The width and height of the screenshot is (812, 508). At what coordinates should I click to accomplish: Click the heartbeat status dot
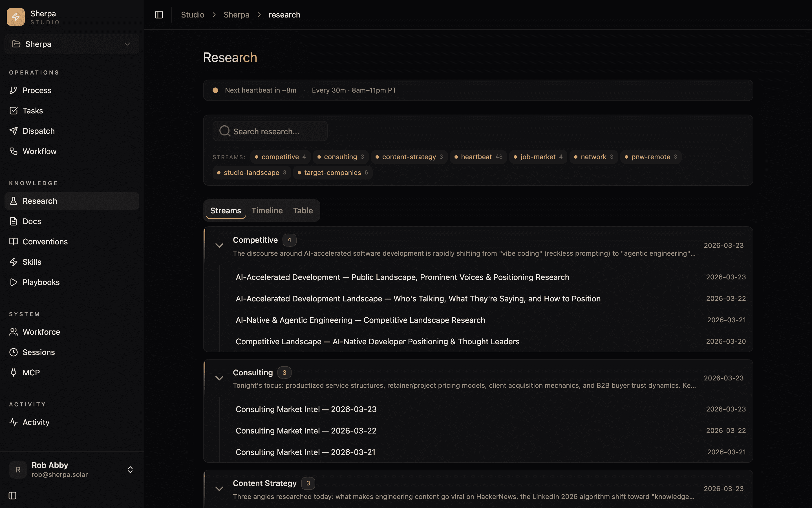pos(215,90)
